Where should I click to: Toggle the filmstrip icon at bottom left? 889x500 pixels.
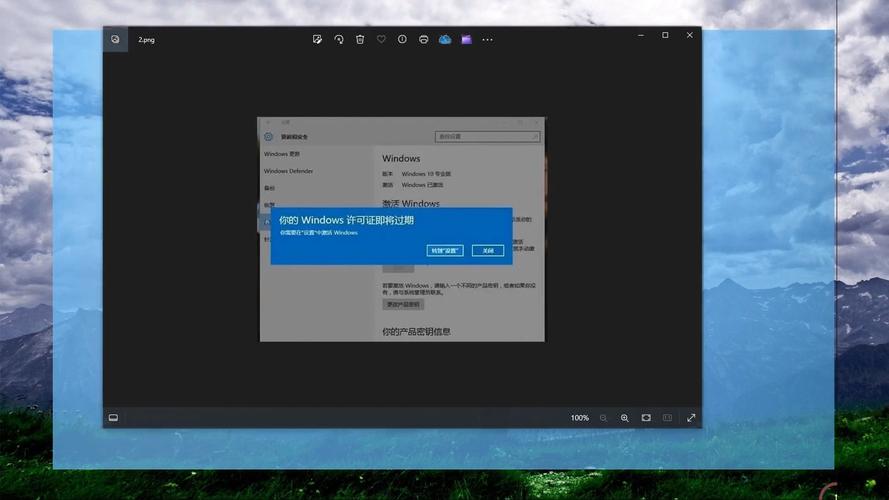pos(113,418)
